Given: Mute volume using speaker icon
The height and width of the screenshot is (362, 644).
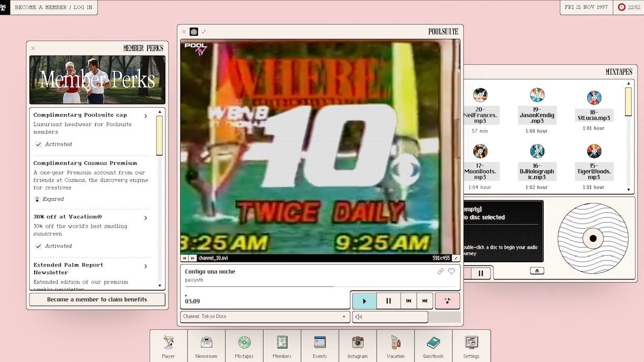Looking at the screenshot, I should [x=359, y=317].
